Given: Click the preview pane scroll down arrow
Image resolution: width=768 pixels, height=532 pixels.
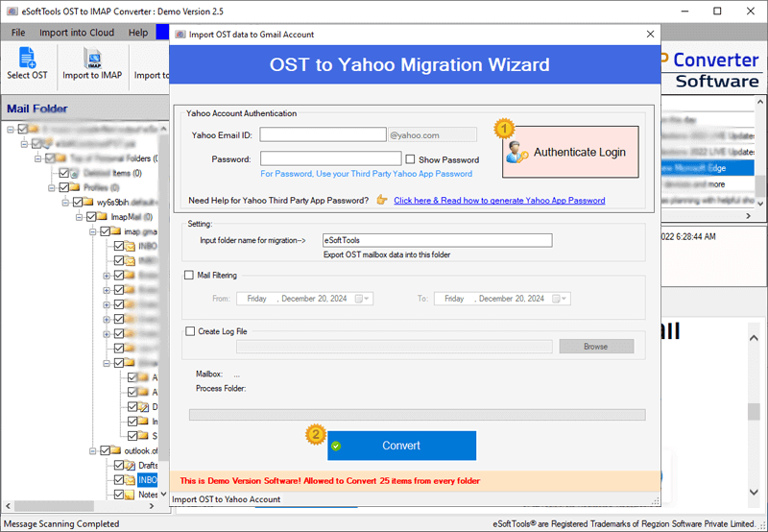Looking at the screenshot, I should coord(754,492).
